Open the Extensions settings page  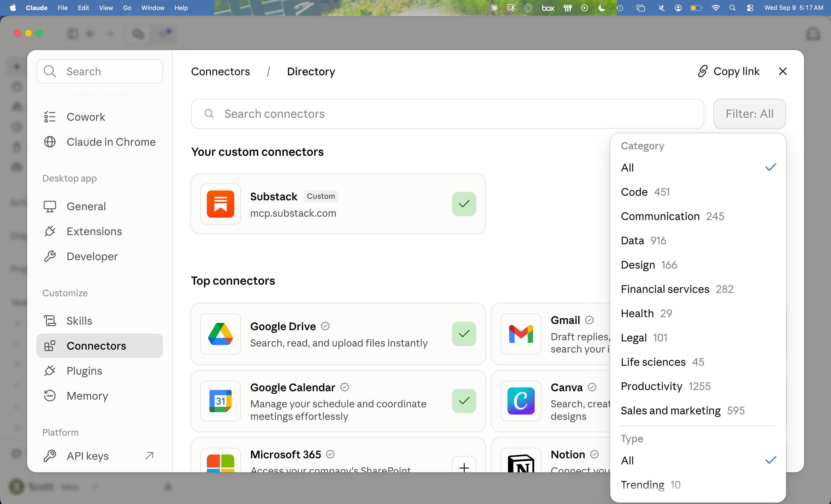(x=100, y=231)
